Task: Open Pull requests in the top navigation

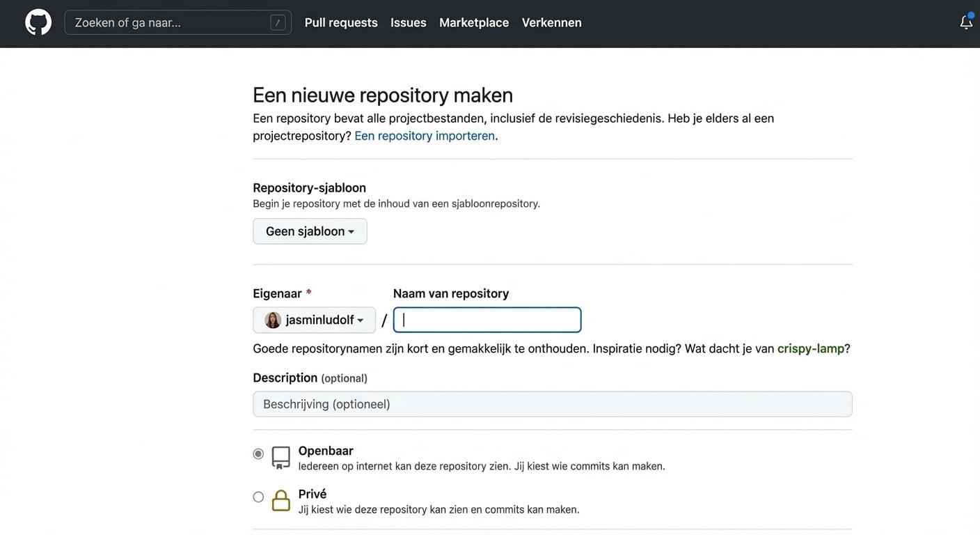Action: click(x=341, y=22)
